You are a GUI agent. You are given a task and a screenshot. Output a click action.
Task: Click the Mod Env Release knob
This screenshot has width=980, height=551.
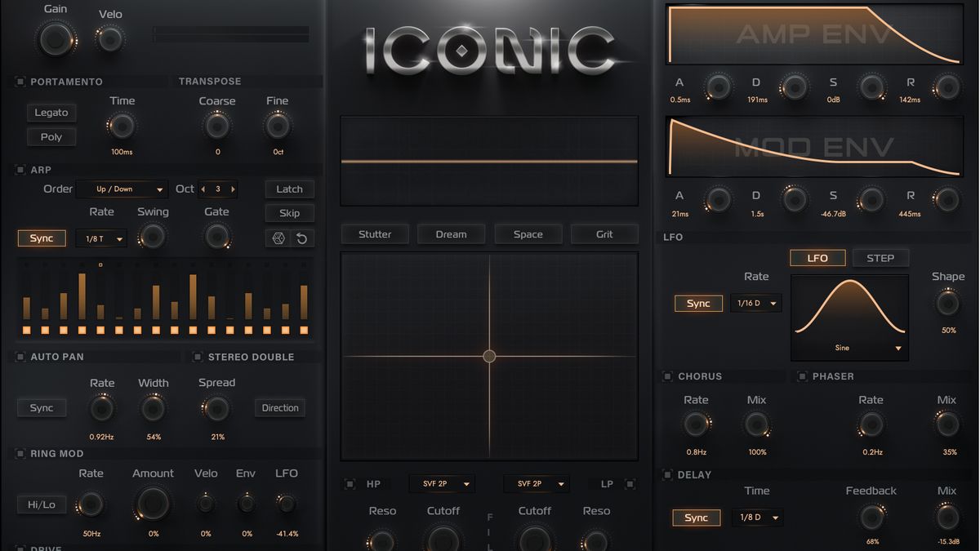[x=947, y=200]
